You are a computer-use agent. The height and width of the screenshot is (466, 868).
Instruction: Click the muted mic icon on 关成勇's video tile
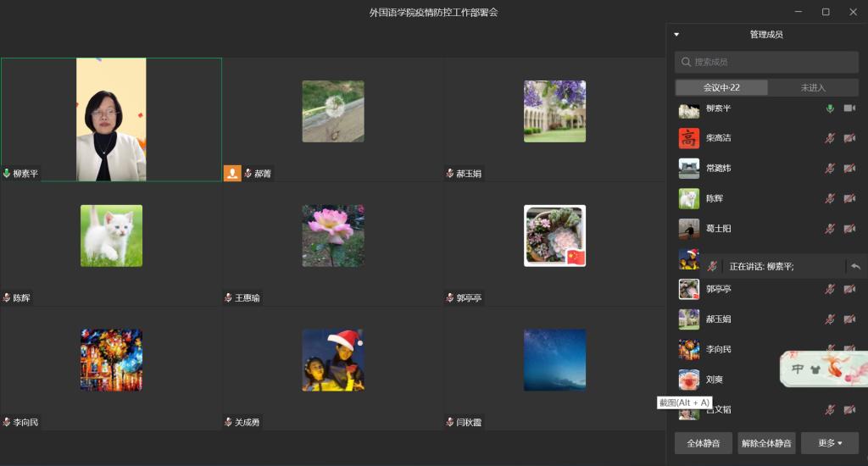[228, 421]
